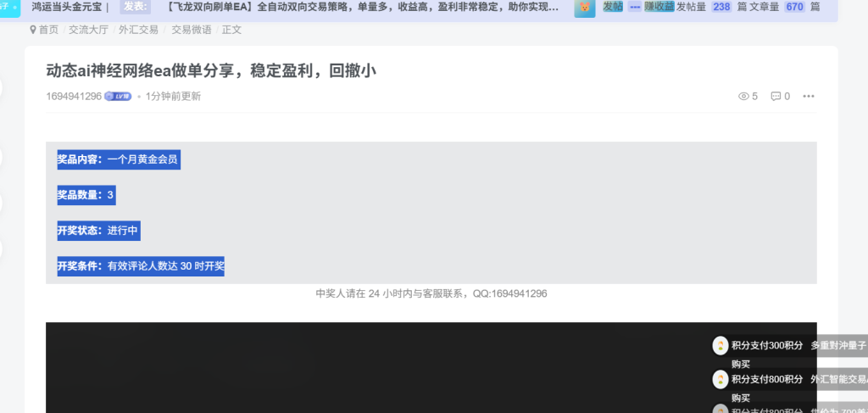Screen dimensions: 868x413
Task: Click the LV10 level badge
Action: pyautogui.click(x=118, y=97)
